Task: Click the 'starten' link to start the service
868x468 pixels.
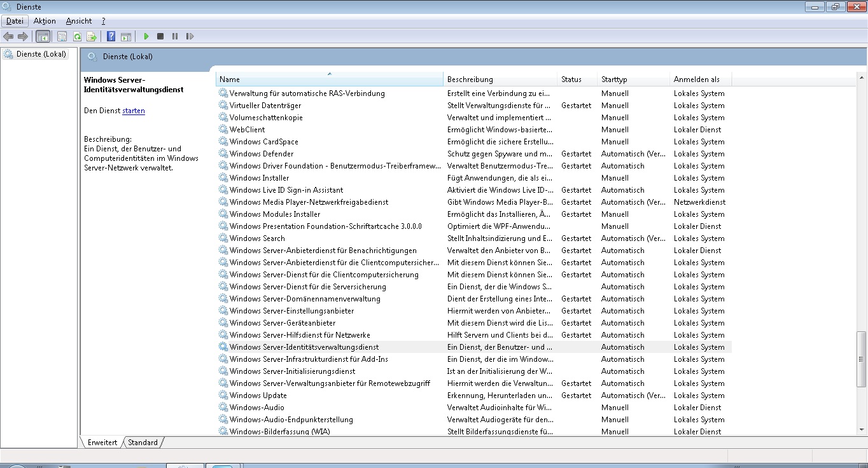Action: [x=134, y=111]
